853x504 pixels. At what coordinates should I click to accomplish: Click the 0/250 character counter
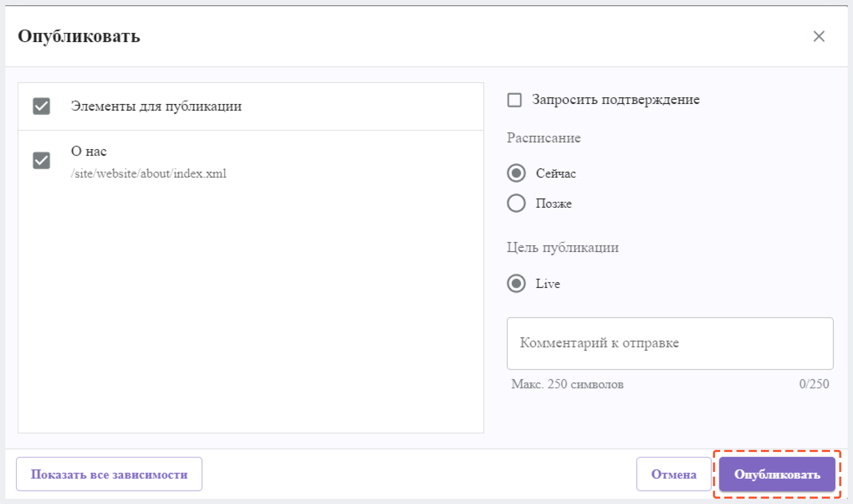click(x=814, y=384)
